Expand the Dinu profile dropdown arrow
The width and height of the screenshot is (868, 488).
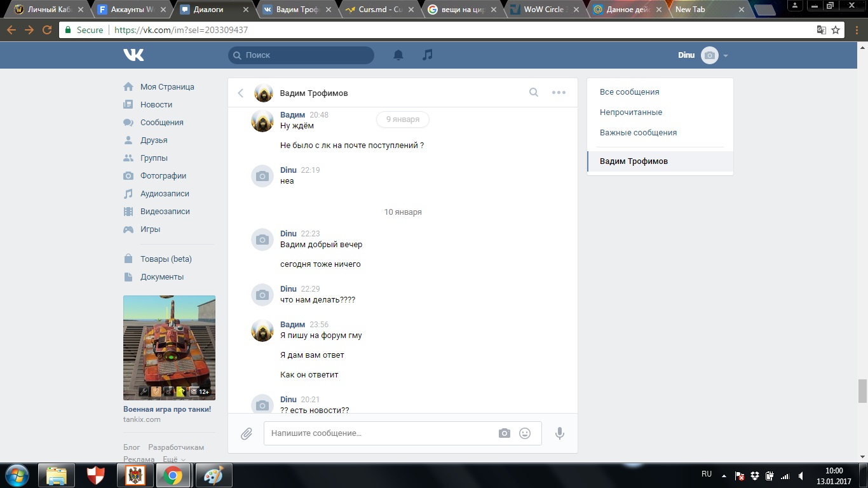pyautogui.click(x=726, y=56)
